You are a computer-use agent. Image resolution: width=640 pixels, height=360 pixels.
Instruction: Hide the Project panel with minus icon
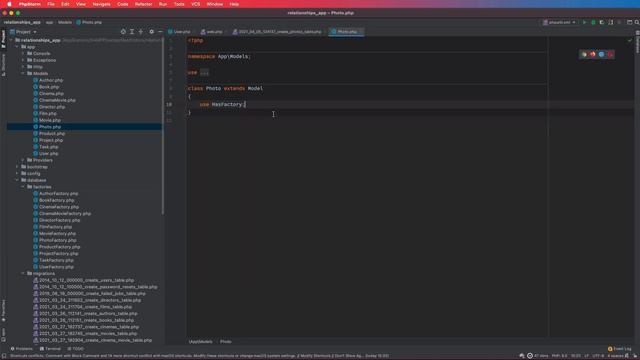pyautogui.click(x=160, y=31)
